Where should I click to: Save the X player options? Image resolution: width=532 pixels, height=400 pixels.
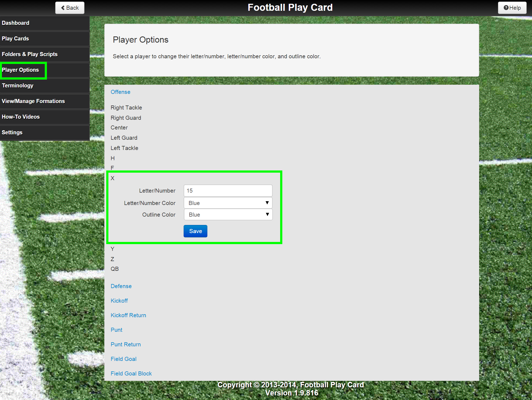195,231
